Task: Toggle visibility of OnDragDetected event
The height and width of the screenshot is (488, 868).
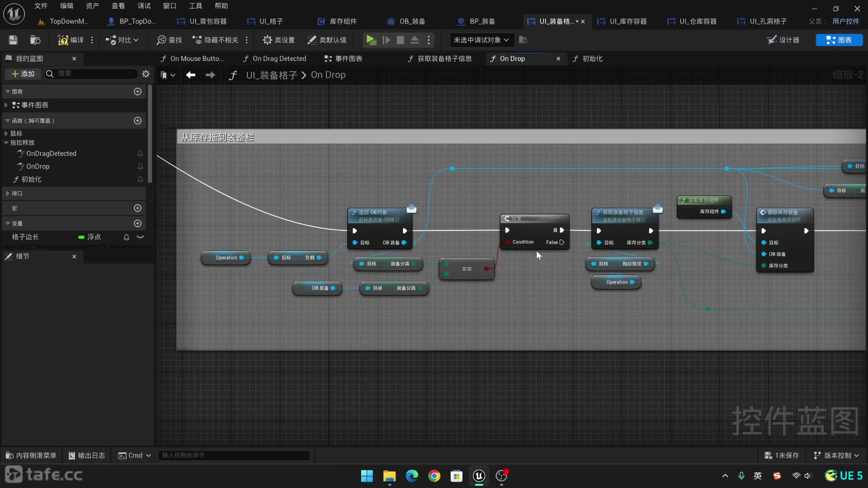Action: pos(140,153)
